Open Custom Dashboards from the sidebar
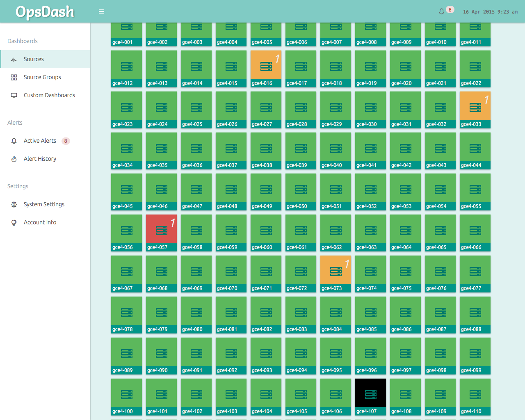This screenshot has width=525, height=420. pyautogui.click(x=49, y=95)
